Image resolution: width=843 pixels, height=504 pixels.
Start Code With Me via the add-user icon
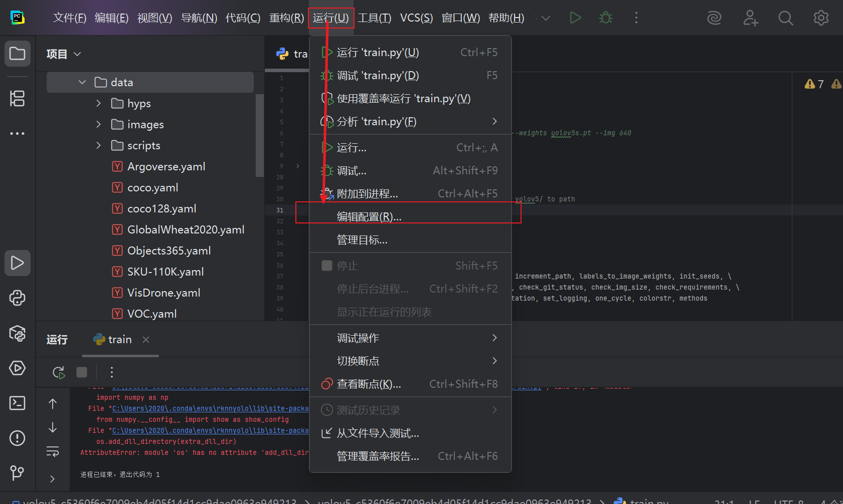pos(750,18)
